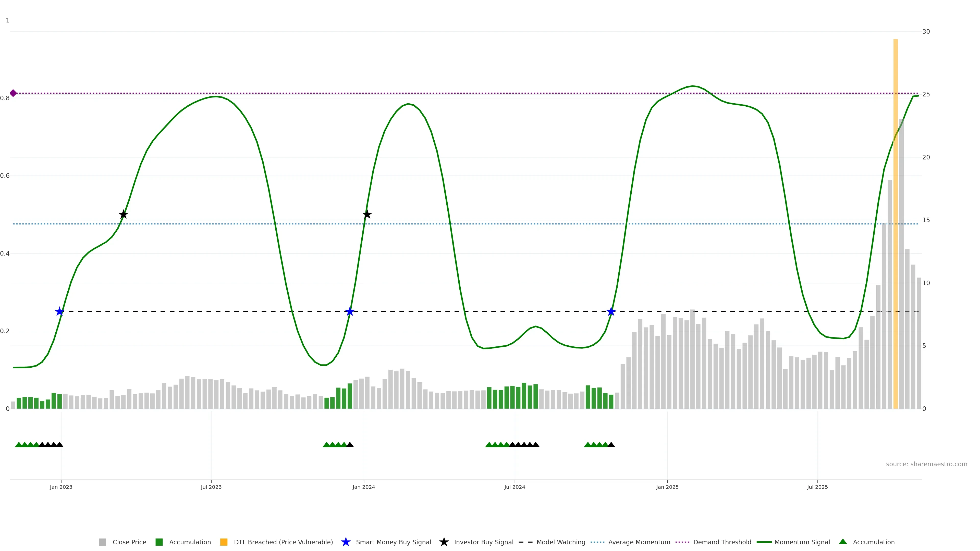980x551 pixels.
Task: Click the blue star marker near Jan 2023
Action: (x=59, y=312)
